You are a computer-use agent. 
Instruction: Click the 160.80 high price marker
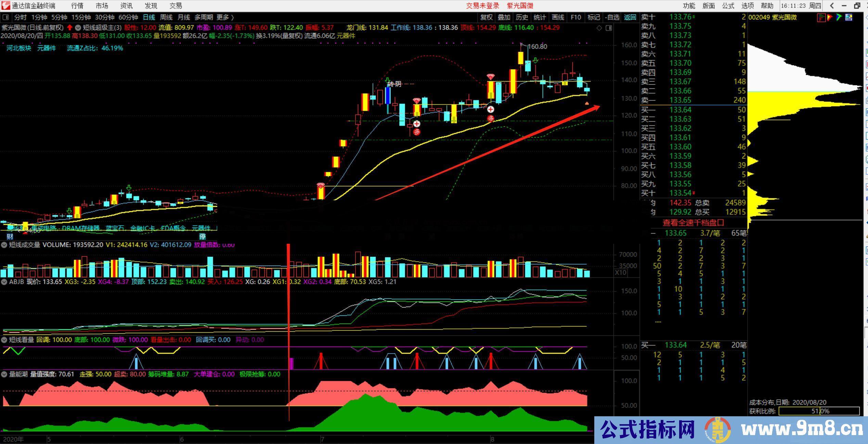point(537,47)
